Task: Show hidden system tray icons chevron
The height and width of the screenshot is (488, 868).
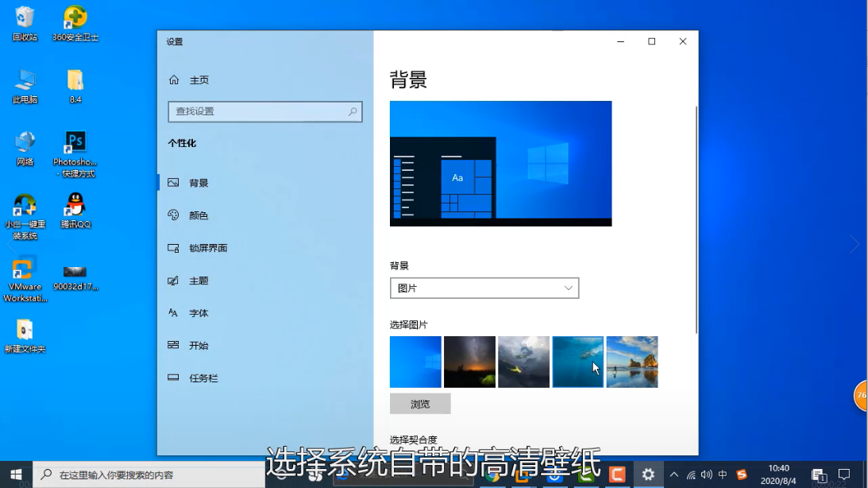Action: (674, 474)
